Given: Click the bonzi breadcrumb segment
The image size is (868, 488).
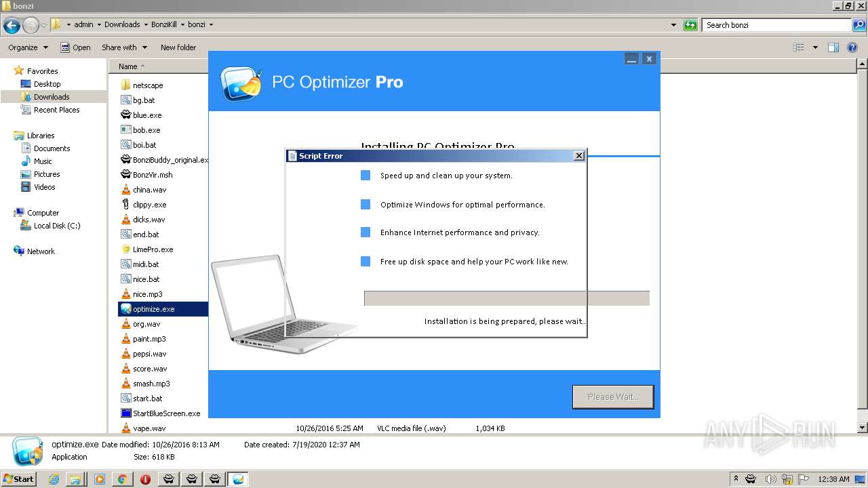Looking at the screenshot, I should click(x=197, y=24).
